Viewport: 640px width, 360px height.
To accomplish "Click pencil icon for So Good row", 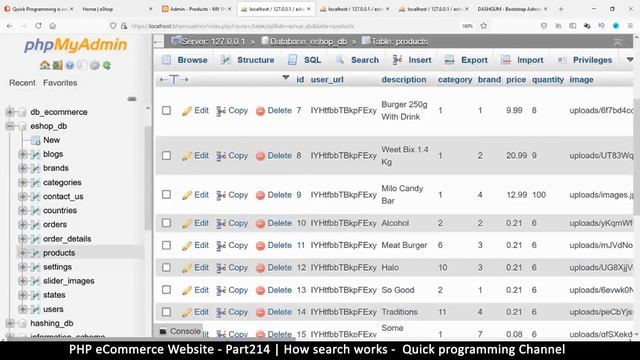I will (x=187, y=291).
